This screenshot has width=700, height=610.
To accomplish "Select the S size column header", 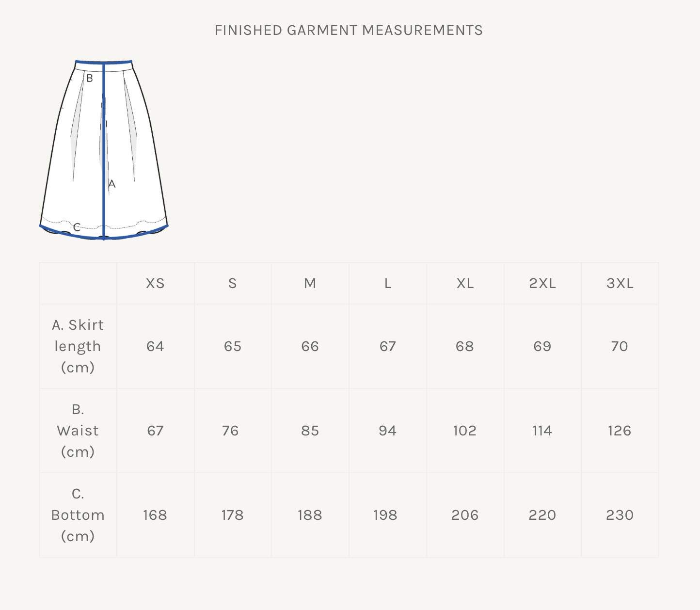I will (x=233, y=283).
